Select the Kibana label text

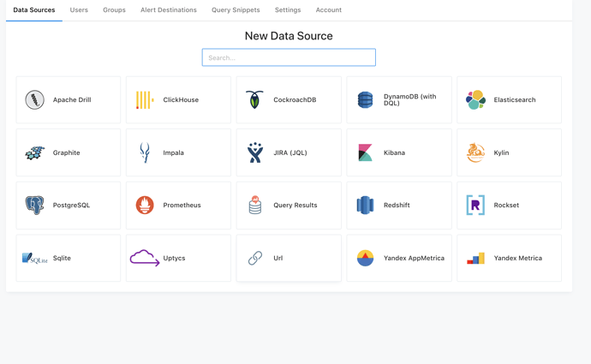pyautogui.click(x=394, y=152)
